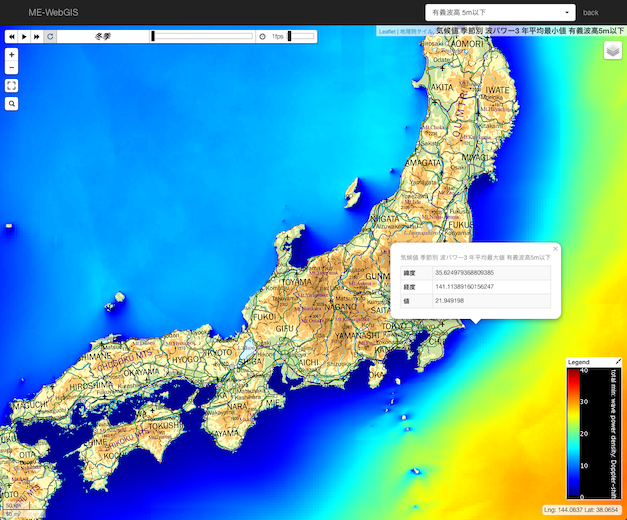Collapse the Legend panel with its arrow icon

coord(618,361)
